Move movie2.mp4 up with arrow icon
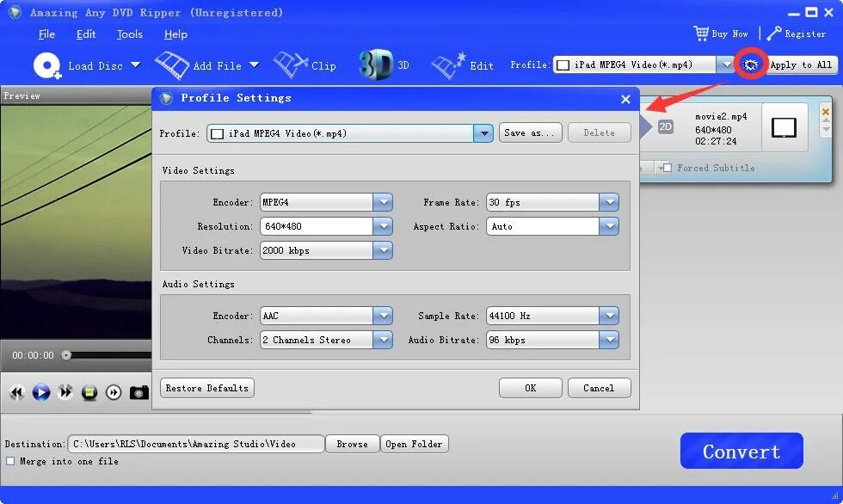843x504 pixels. [x=826, y=121]
